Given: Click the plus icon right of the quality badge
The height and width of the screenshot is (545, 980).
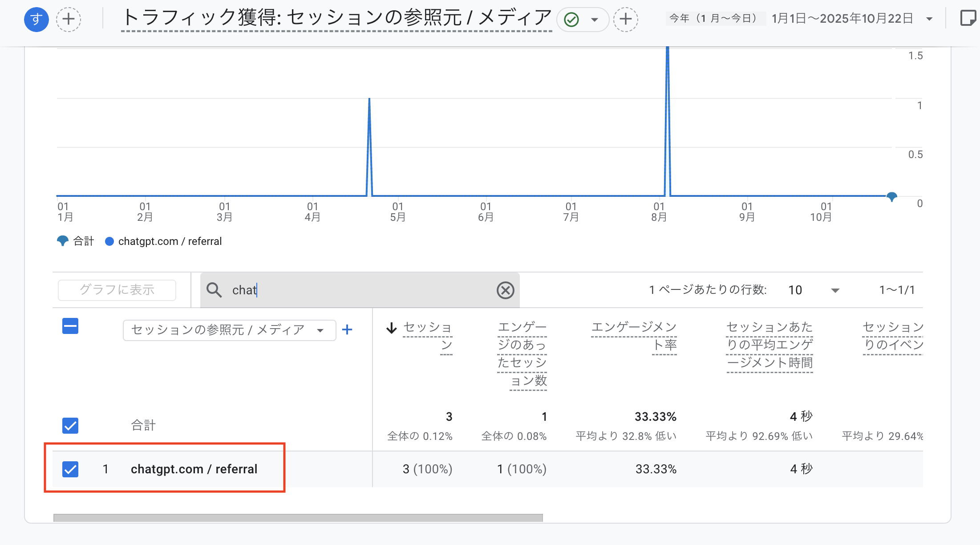Looking at the screenshot, I should pyautogui.click(x=625, y=20).
